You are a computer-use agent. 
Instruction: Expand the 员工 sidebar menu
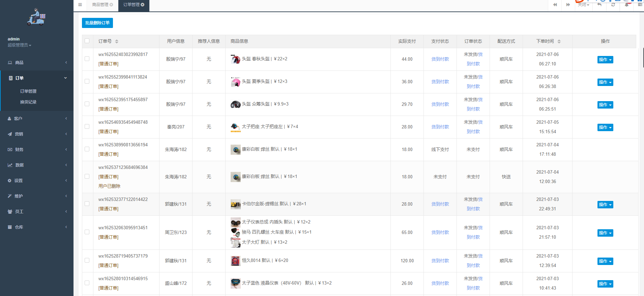37,212
